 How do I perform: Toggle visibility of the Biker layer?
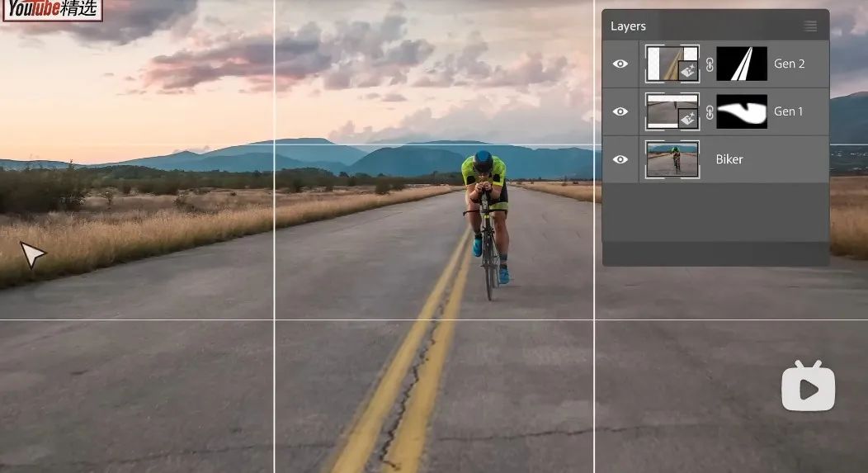(620, 159)
